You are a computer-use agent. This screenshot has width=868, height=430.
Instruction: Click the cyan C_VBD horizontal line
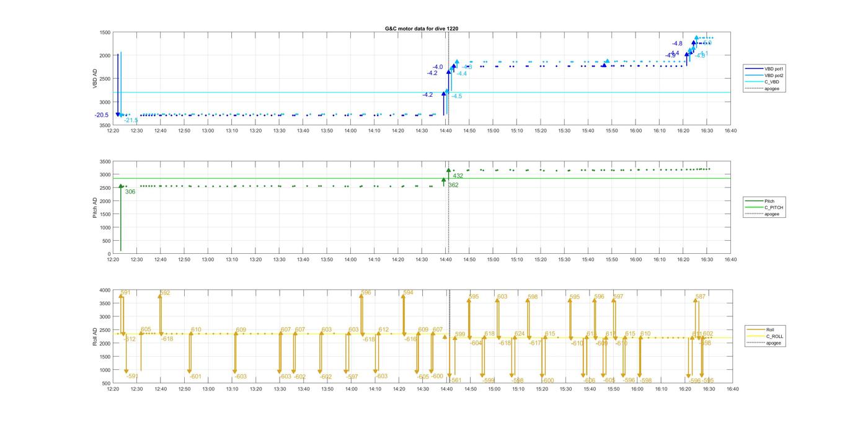click(x=422, y=92)
